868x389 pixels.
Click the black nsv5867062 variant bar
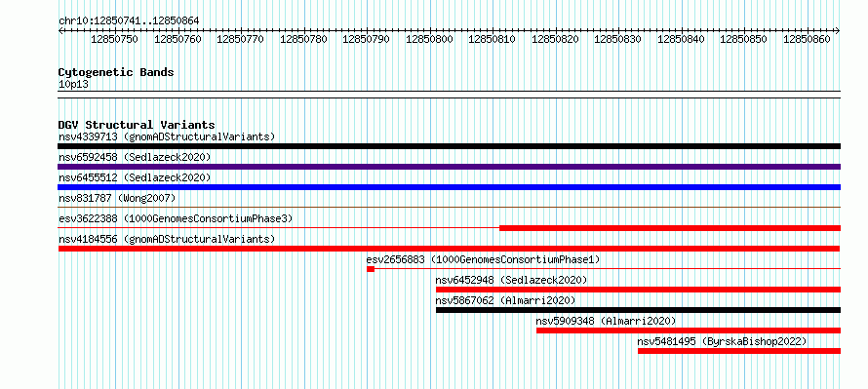[638, 310]
